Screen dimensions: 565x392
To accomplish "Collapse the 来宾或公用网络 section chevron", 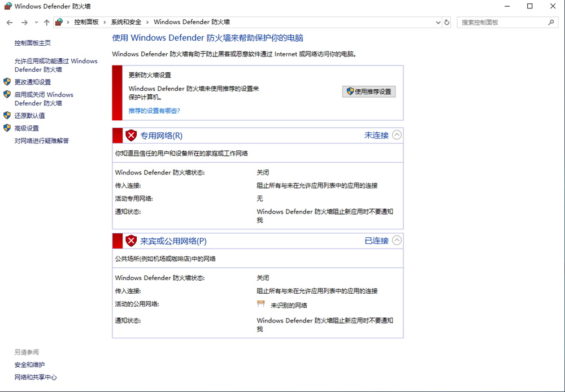I will tap(397, 241).
